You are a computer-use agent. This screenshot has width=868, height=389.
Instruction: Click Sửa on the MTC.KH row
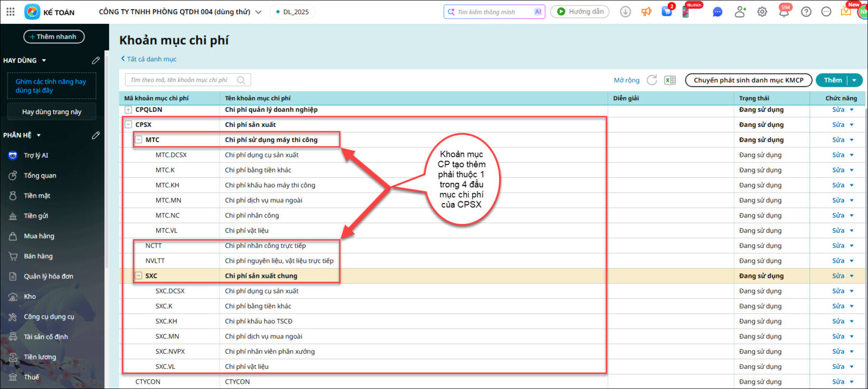(x=838, y=186)
